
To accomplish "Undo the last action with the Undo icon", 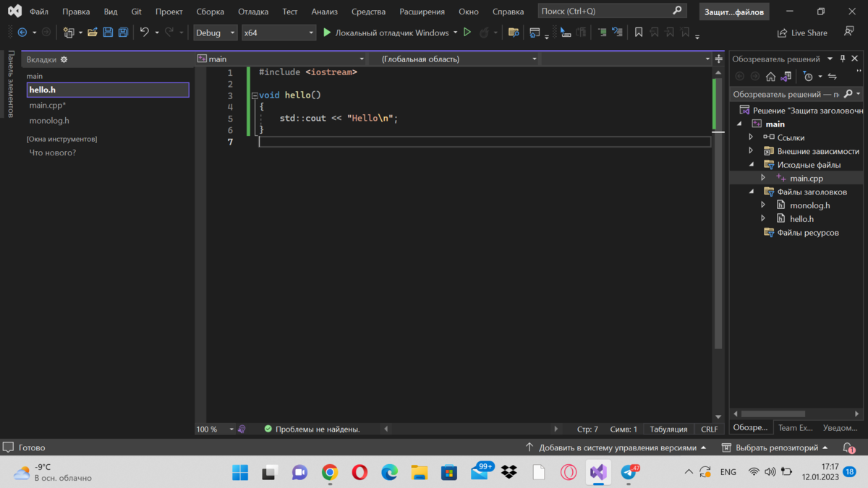I will (145, 33).
